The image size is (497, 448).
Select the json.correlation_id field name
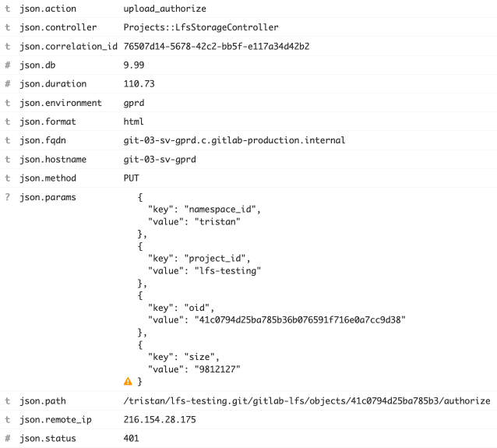click(69, 46)
